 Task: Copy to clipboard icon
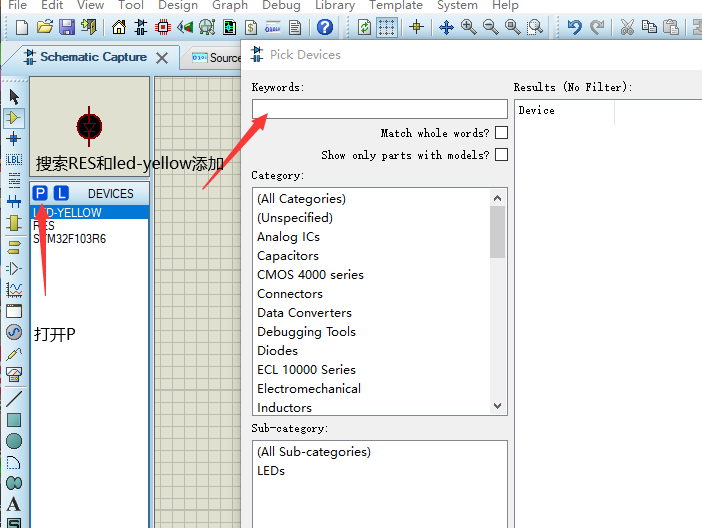pos(649,27)
